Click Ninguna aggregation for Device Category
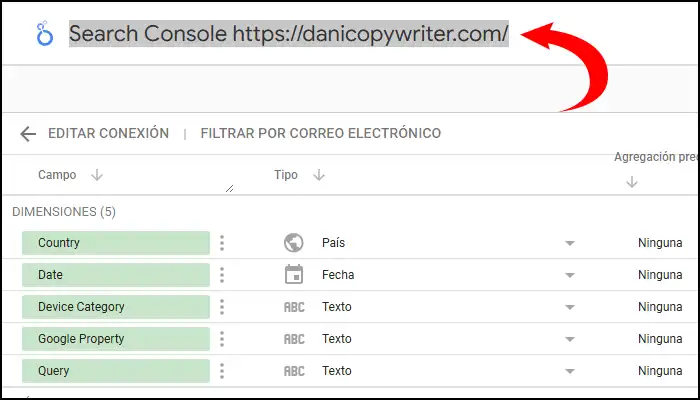700x400 pixels. [660, 307]
